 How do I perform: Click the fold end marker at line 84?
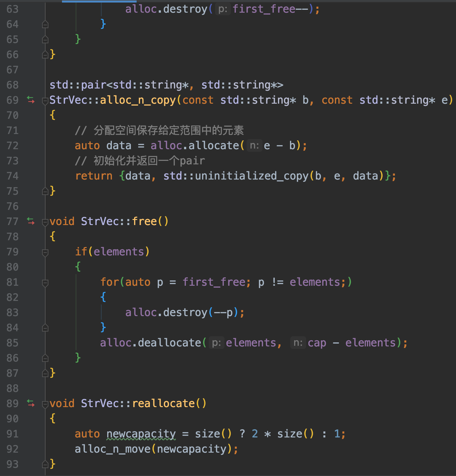tap(45, 328)
